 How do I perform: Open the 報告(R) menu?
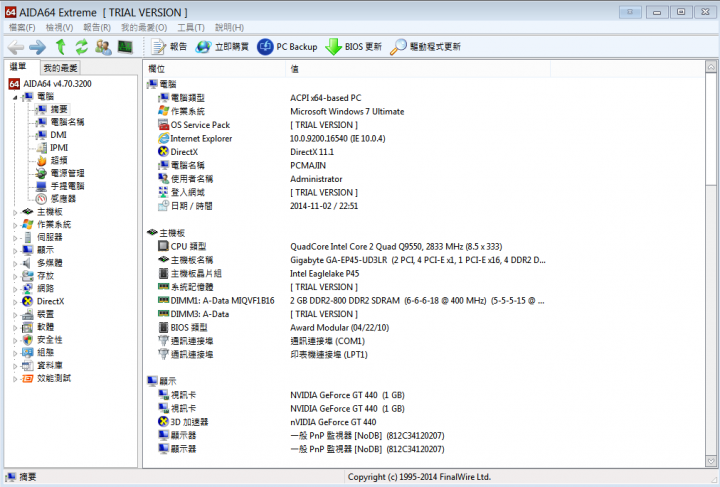point(97,28)
